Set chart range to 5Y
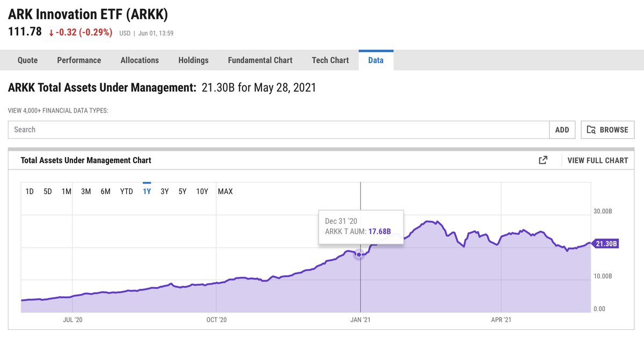The image size is (644, 339). (182, 191)
